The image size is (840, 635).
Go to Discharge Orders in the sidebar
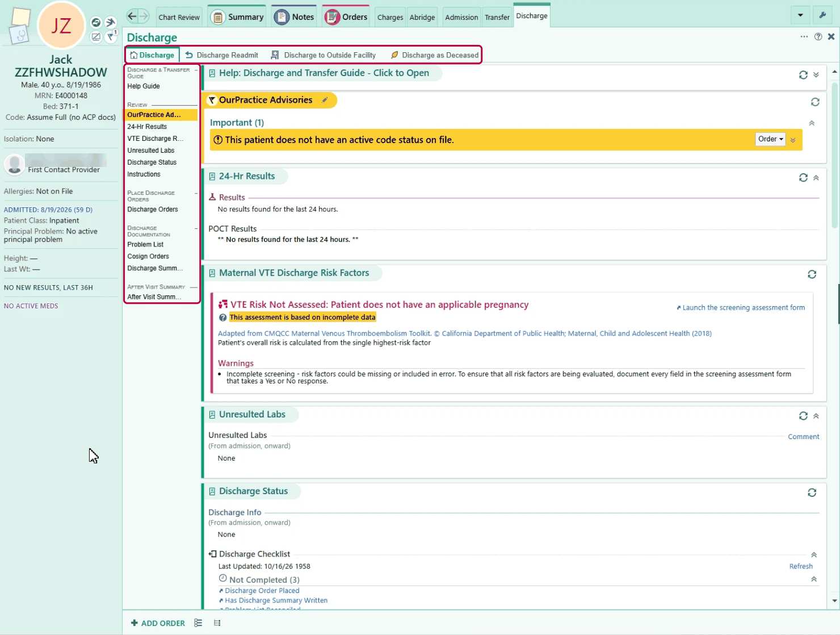pos(153,210)
